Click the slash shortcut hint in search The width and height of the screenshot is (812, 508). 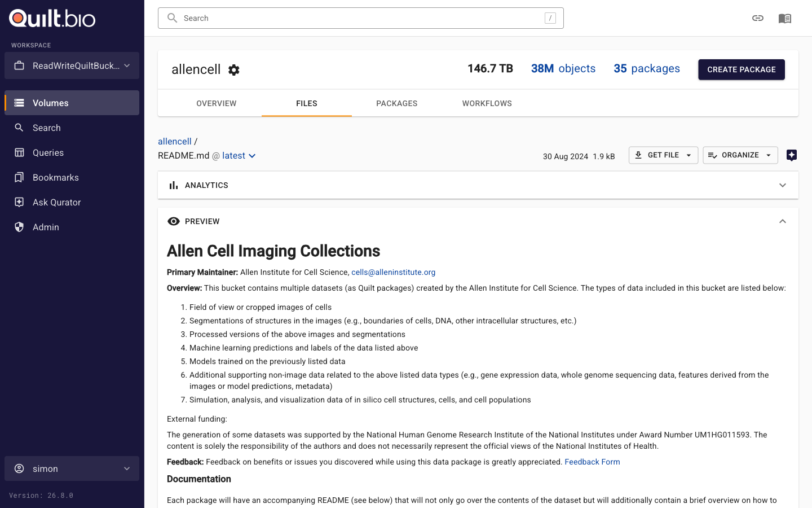550,18
